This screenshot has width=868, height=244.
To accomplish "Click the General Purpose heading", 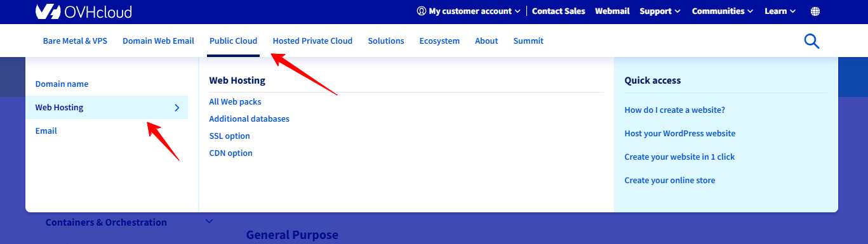I will point(292,234).
